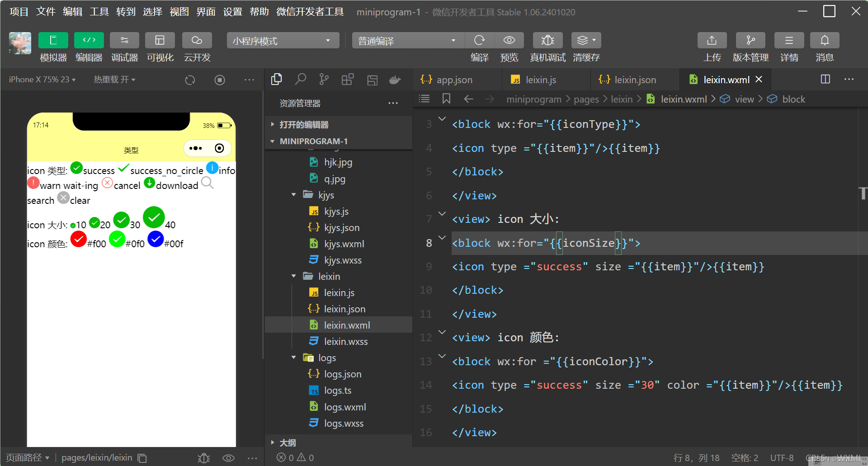Split the editor view
Image resolution: width=868 pixels, height=466 pixels.
(x=826, y=79)
